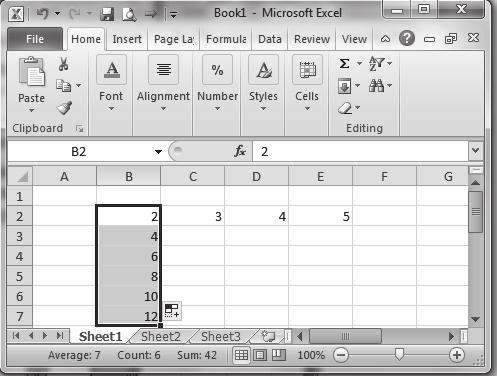Customize Quick Access Toolbar dropdown
The image size is (497, 376).
(x=173, y=14)
